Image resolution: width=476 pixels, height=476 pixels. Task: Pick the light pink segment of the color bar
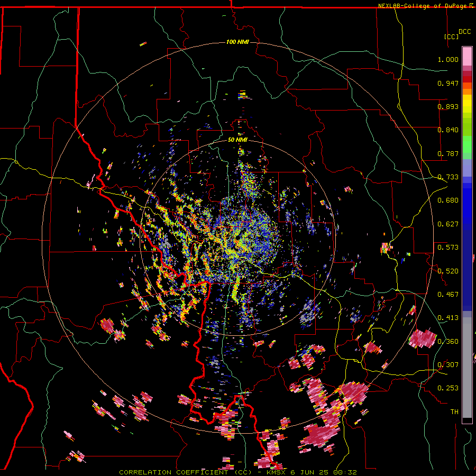click(x=467, y=56)
